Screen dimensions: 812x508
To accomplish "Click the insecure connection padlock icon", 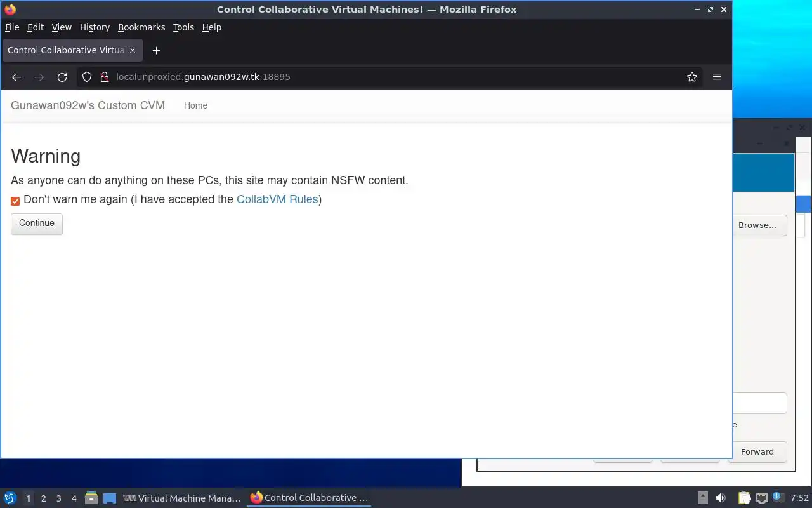I will click(x=105, y=77).
